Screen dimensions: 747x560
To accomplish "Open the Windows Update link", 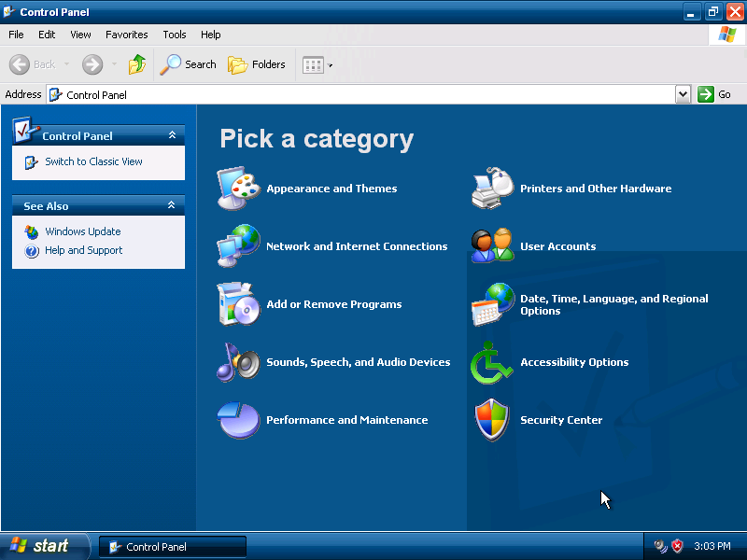I will [83, 231].
